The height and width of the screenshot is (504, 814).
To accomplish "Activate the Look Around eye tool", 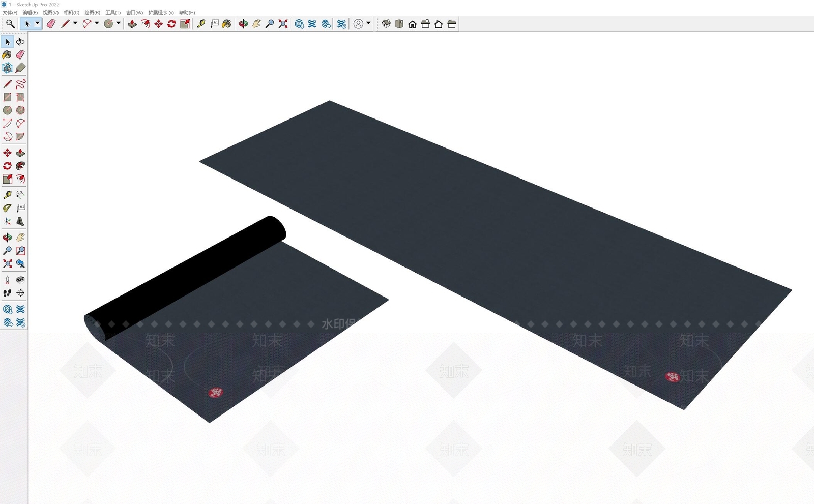I will pos(20,280).
